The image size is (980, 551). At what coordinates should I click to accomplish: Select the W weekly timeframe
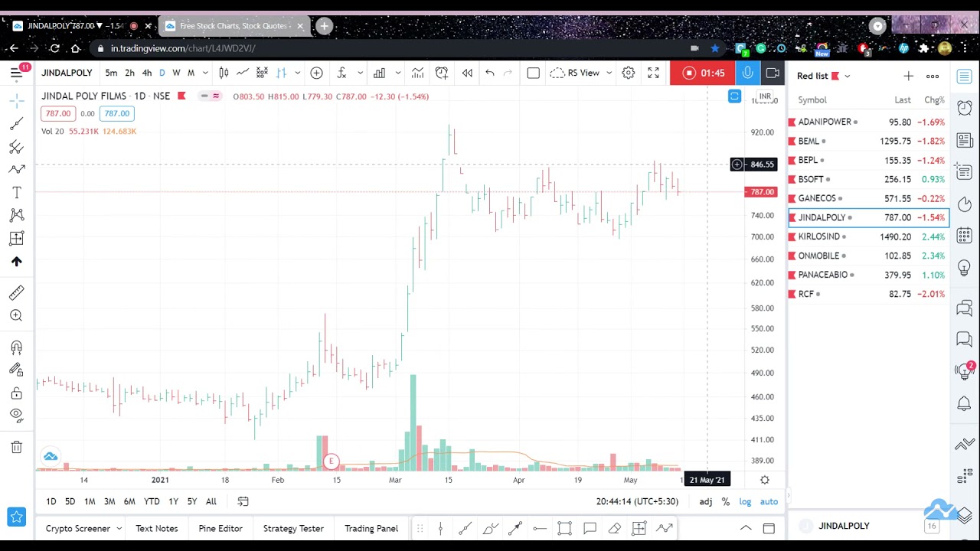(176, 73)
